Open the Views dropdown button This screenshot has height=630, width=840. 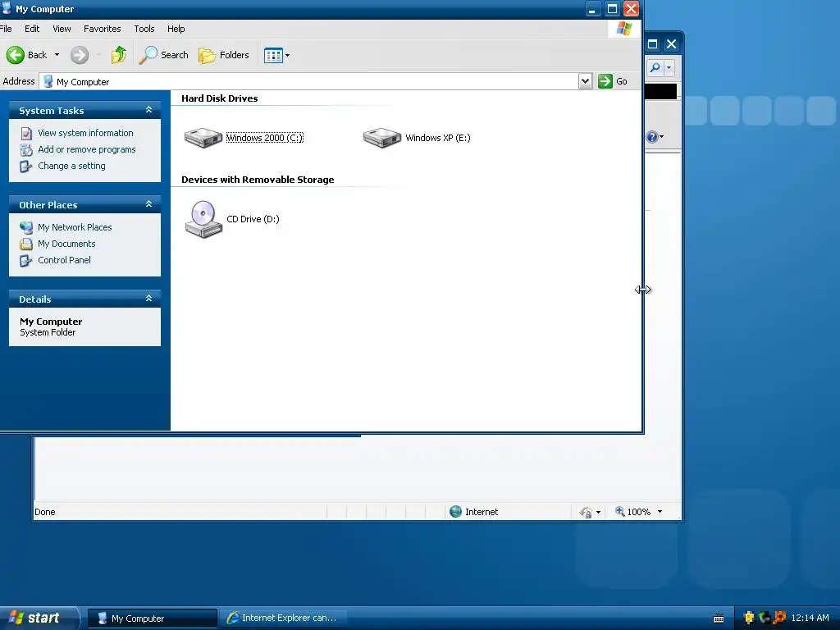[277, 55]
